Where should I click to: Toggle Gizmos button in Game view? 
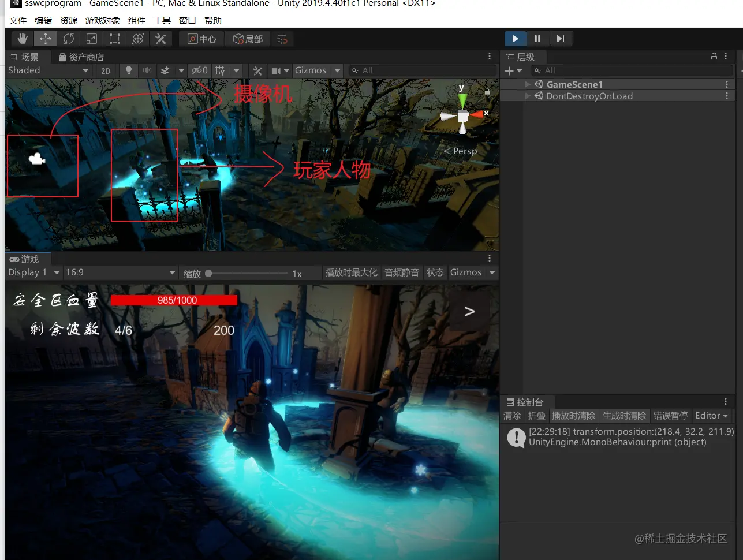[466, 272]
